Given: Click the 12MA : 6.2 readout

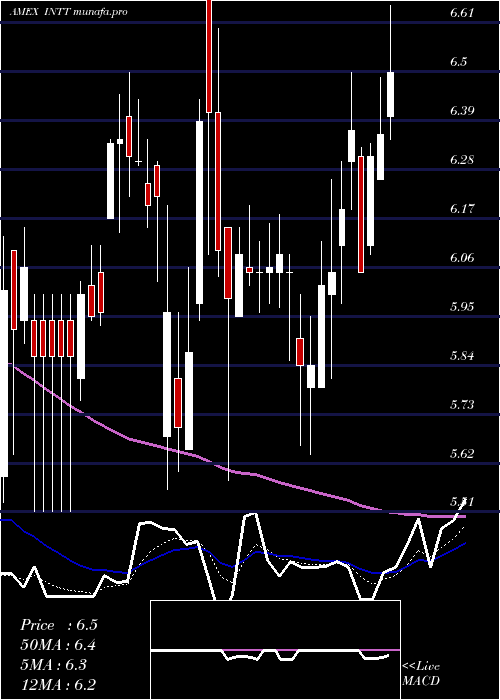Looking at the screenshot, I should 58,685.
